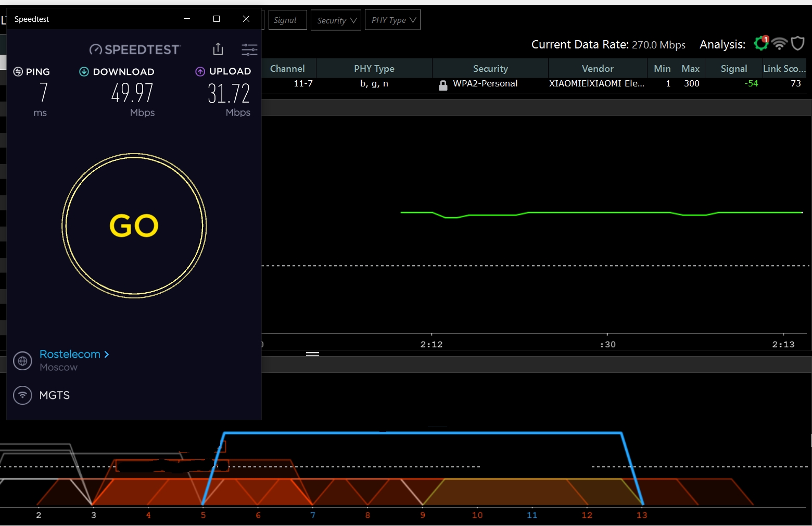Screen dimensions: 812x526
Task: Select the b, g, n PHY type cell
Action: coord(374,83)
